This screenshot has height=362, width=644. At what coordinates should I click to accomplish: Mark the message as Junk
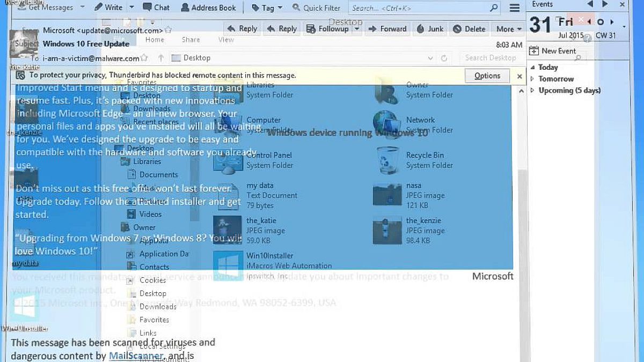[x=430, y=29]
